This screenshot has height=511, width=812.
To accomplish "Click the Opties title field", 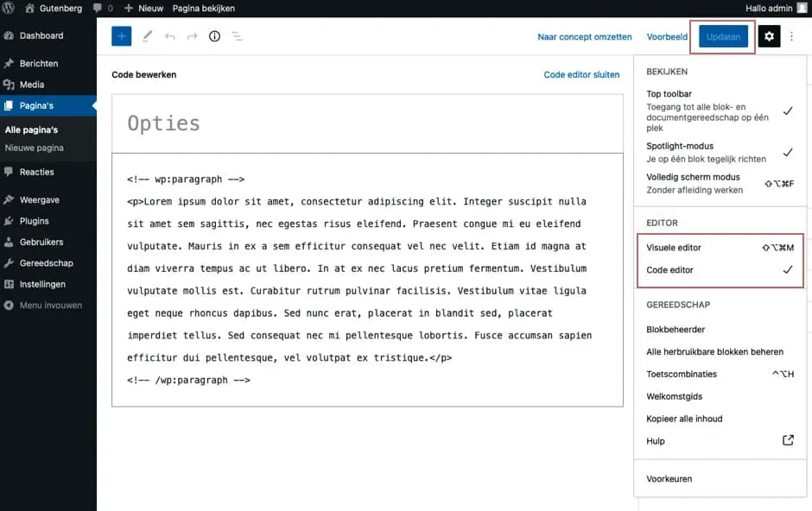I will coord(367,123).
